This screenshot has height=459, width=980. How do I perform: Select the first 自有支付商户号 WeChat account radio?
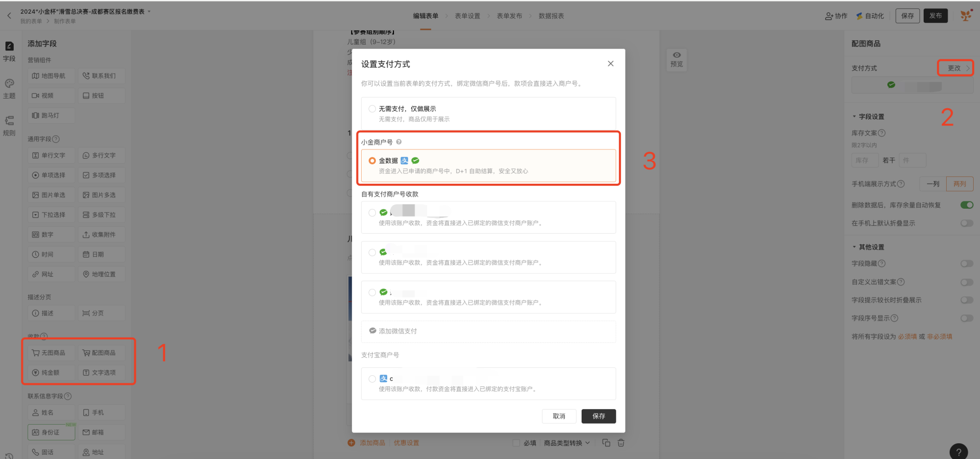[372, 213]
